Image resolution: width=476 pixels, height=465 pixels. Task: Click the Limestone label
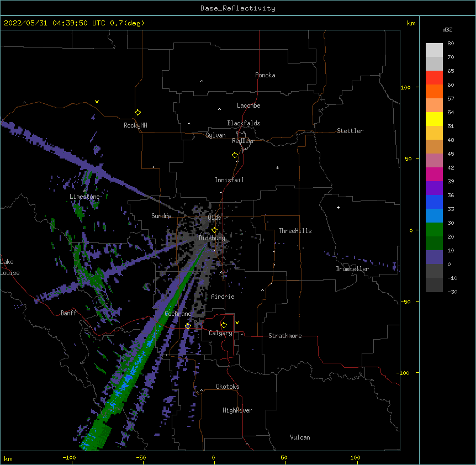[x=84, y=197]
